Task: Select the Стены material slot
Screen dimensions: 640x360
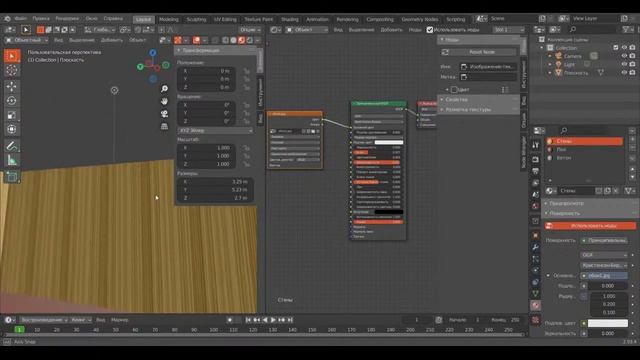Action: 585,141
